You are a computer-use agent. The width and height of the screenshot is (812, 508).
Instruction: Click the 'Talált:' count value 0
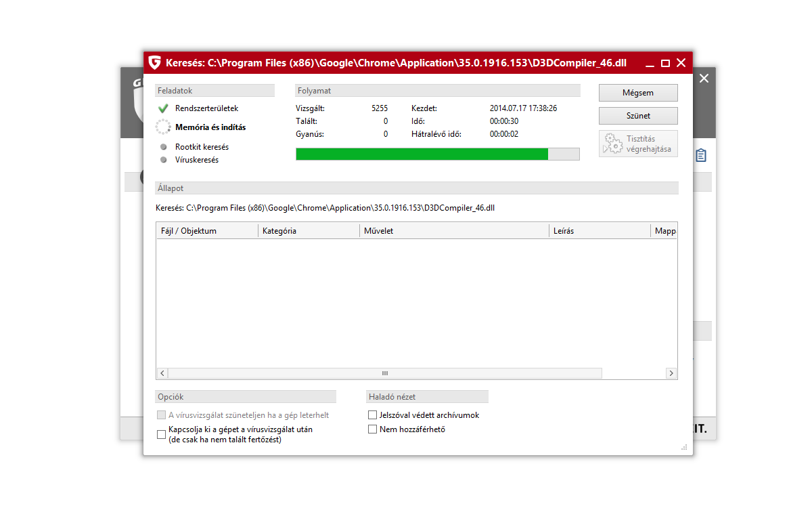(386, 121)
